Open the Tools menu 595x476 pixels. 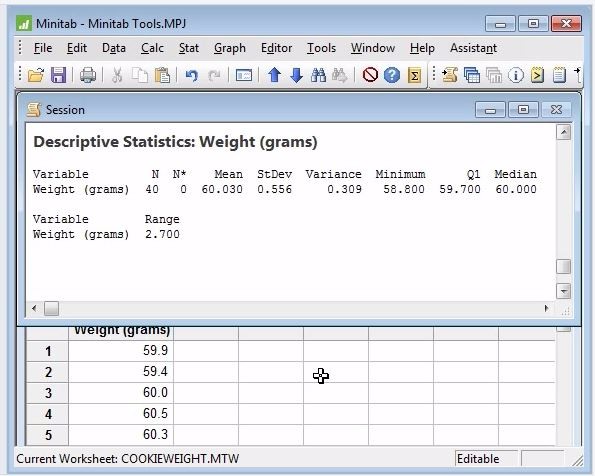321,48
